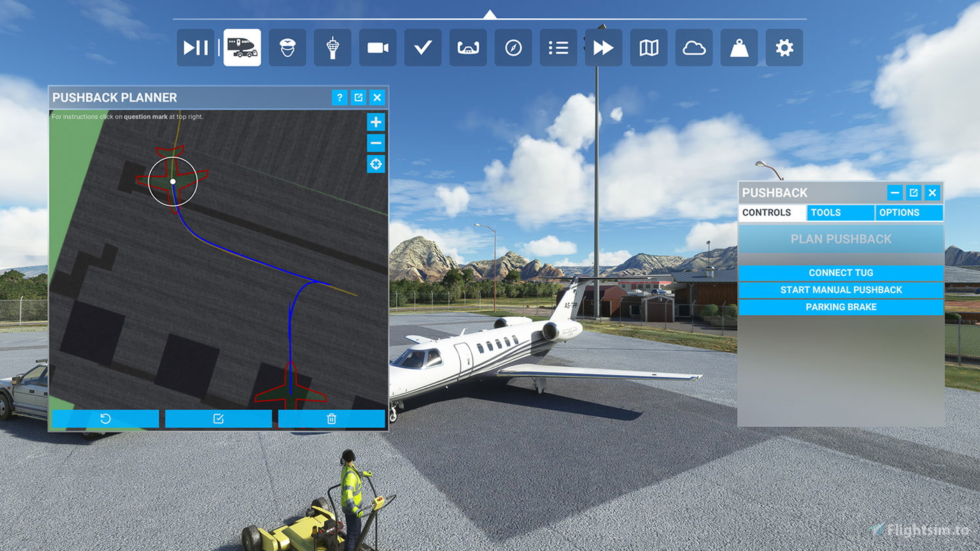The image size is (980, 551).
Task: Open the ATC window via the tower icon
Action: pyautogui.click(x=332, y=47)
